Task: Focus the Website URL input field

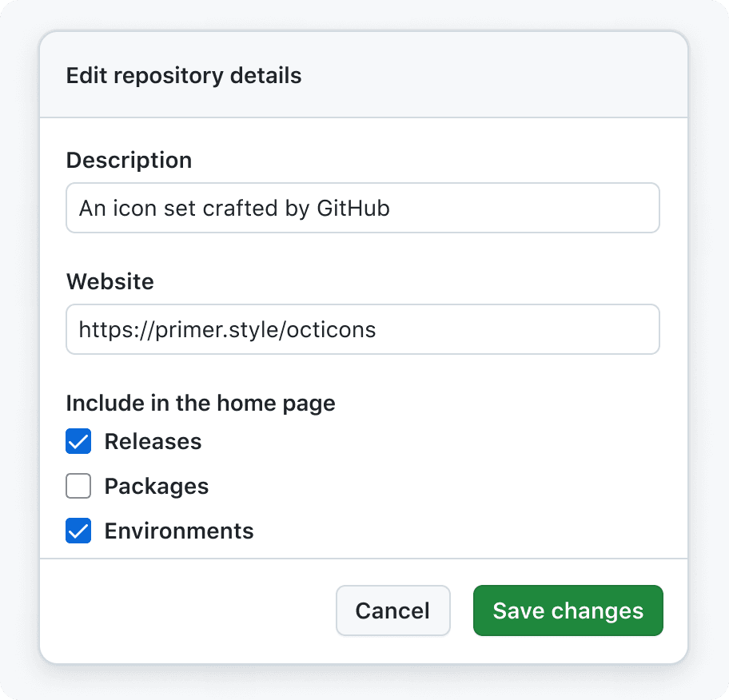Action: [363, 329]
